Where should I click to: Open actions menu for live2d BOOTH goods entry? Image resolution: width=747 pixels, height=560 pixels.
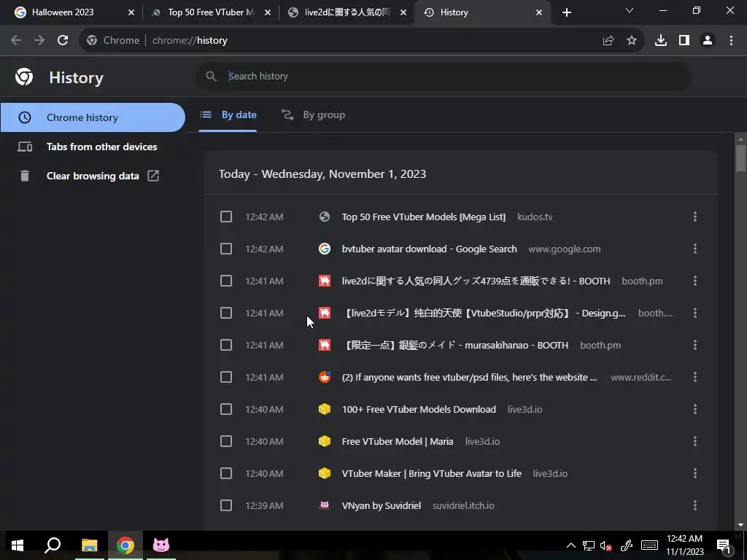695,281
